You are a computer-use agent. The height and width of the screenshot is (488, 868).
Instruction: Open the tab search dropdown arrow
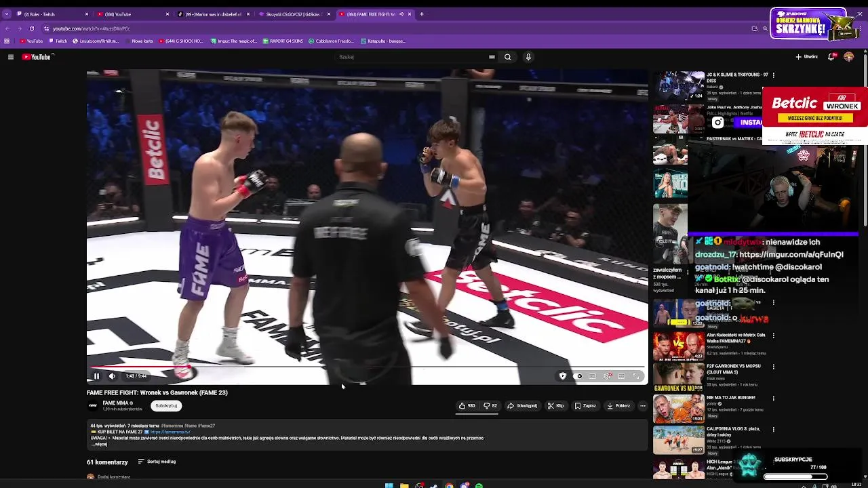(6, 14)
